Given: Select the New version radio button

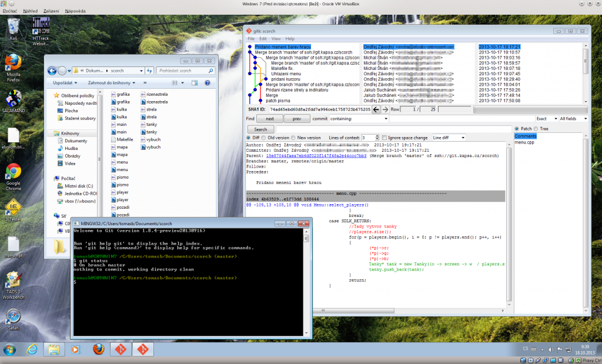Looking at the screenshot, I should tap(293, 138).
